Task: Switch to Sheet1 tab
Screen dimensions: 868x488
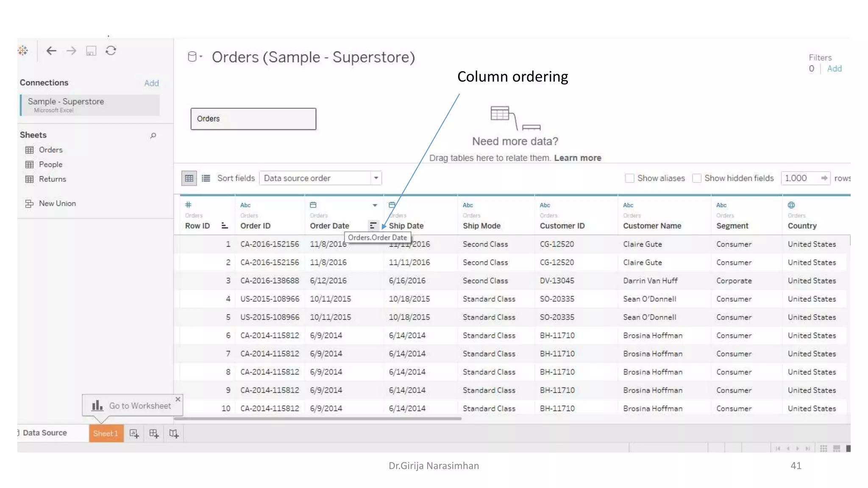Action: point(106,433)
